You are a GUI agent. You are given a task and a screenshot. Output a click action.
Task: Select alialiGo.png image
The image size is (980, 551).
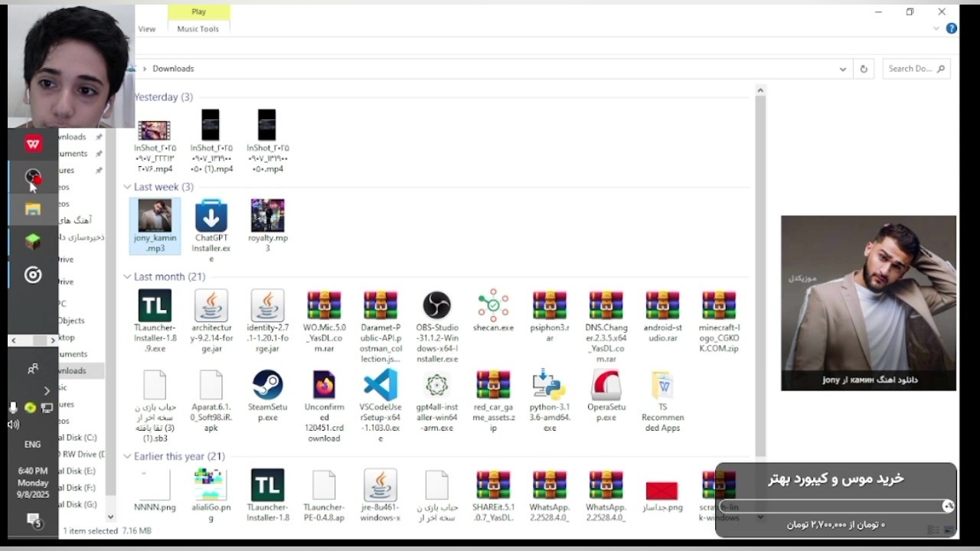tap(211, 495)
